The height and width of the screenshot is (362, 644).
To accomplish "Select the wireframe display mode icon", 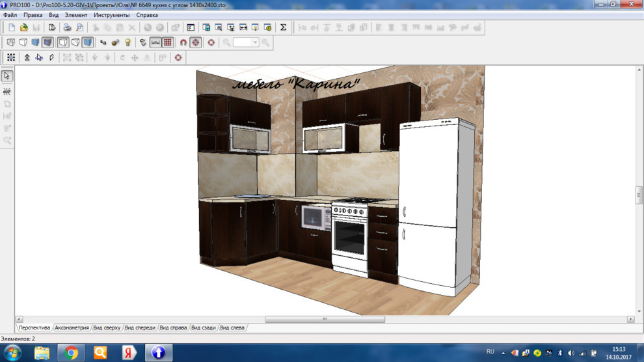I will click(10, 42).
